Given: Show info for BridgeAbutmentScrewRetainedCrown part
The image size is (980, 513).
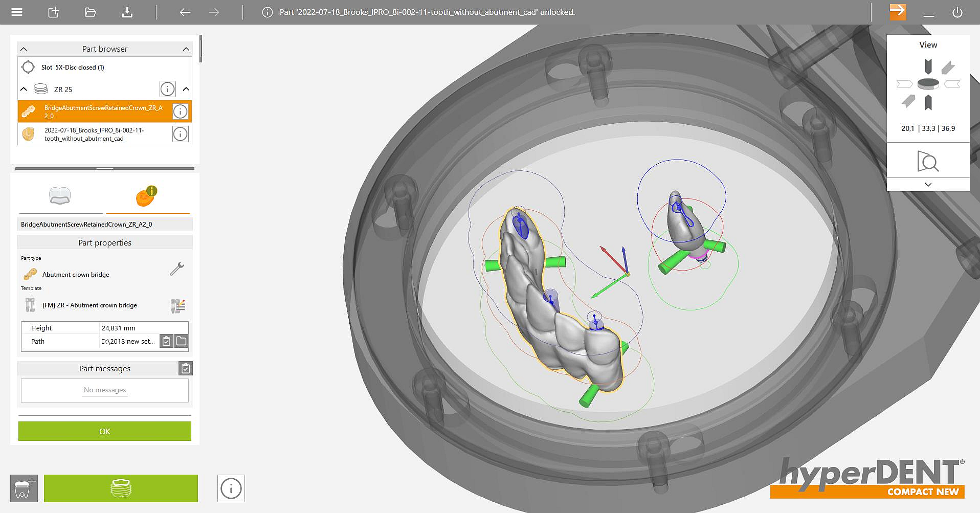Looking at the screenshot, I should [x=180, y=111].
